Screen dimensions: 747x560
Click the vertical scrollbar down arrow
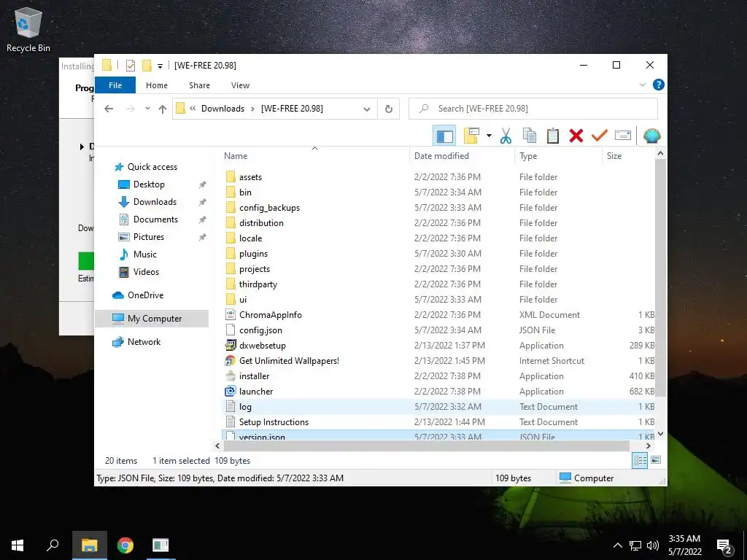pyautogui.click(x=660, y=433)
